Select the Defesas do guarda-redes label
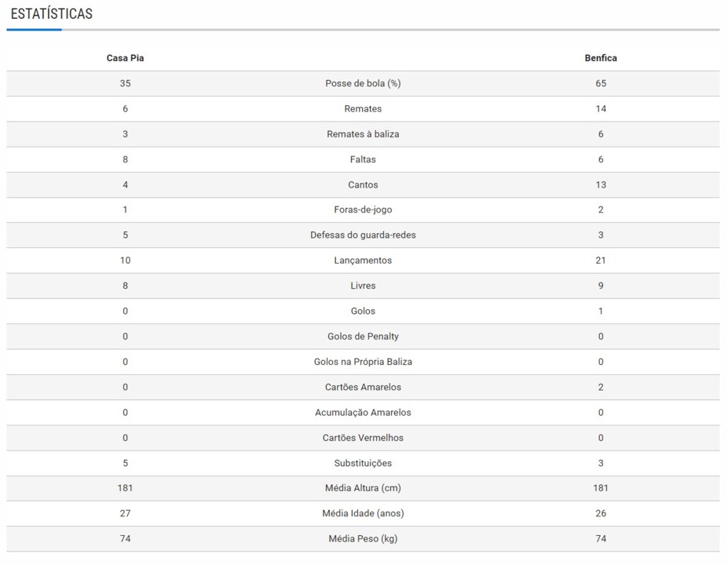This screenshot has height=565, width=728. coord(363,235)
